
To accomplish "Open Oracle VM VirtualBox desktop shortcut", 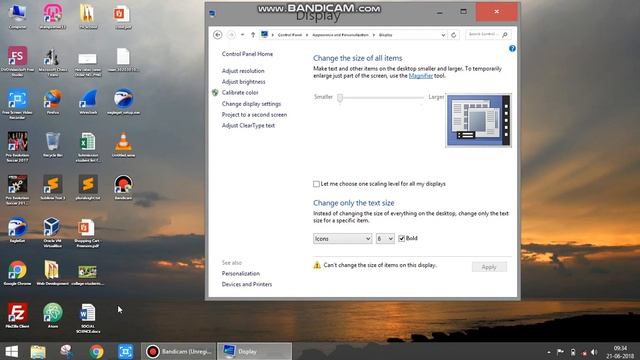I will pos(53,233).
